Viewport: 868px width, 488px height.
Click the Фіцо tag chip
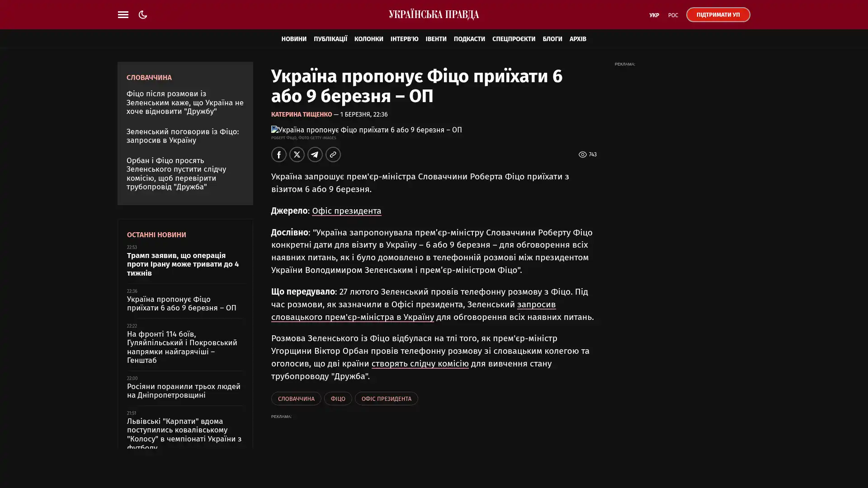(337, 399)
